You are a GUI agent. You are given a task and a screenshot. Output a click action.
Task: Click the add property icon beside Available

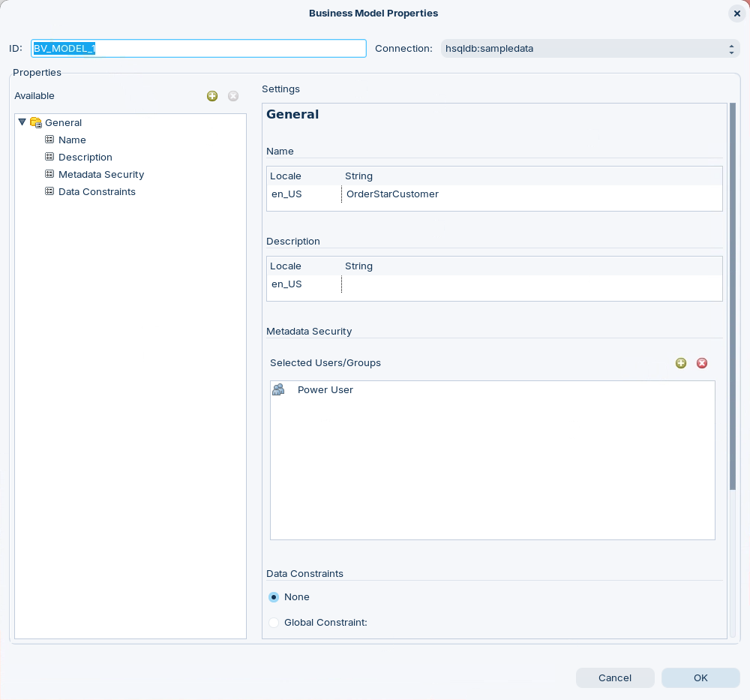click(x=212, y=96)
